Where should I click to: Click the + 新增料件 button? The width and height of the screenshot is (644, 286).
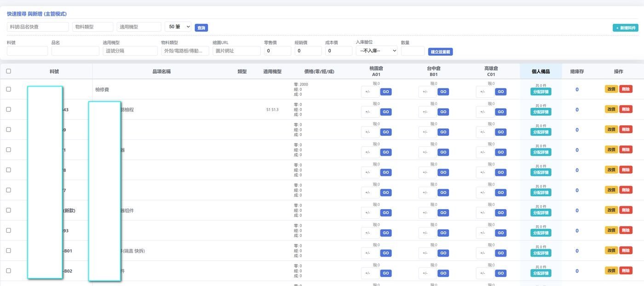click(626, 28)
